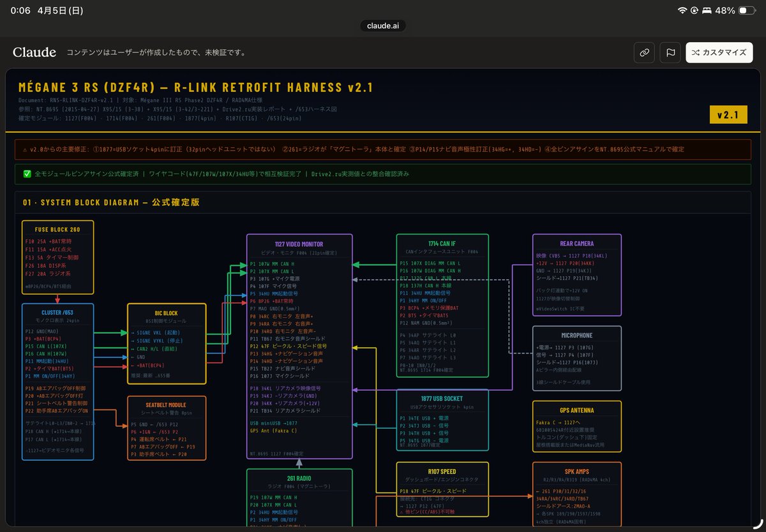Click fuse row F10 25A +BAT常時
Image resolution: width=766 pixels, height=532 pixels.
49,242
